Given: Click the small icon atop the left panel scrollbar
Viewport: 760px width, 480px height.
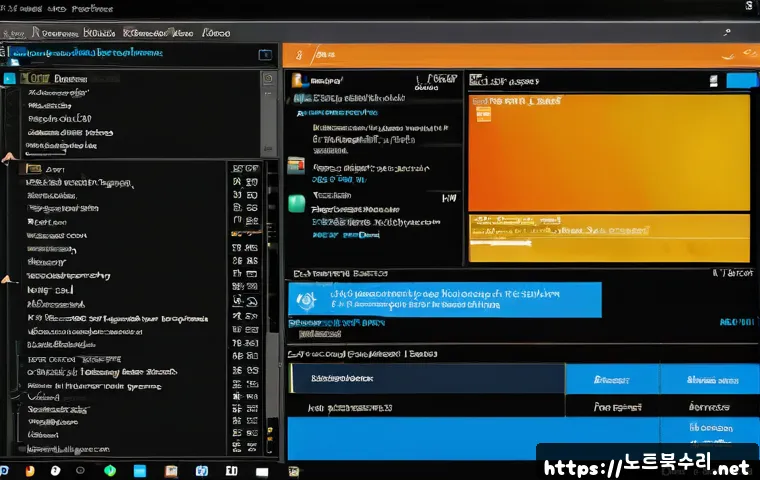Looking at the screenshot, I should [267, 77].
